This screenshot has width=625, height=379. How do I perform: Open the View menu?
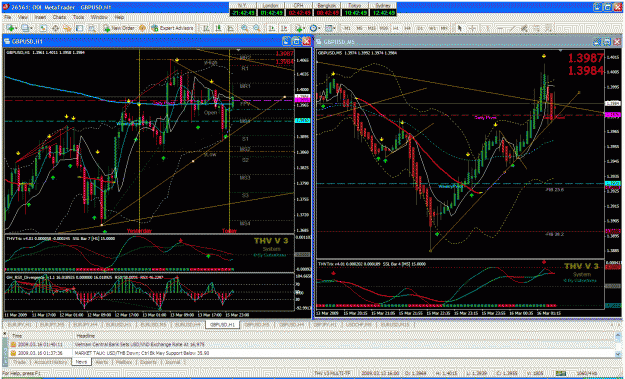(x=23, y=18)
